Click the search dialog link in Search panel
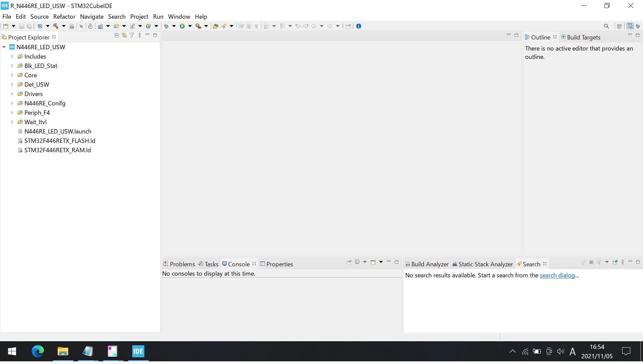This screenshot has width=643, height=364. pos(557,275)
